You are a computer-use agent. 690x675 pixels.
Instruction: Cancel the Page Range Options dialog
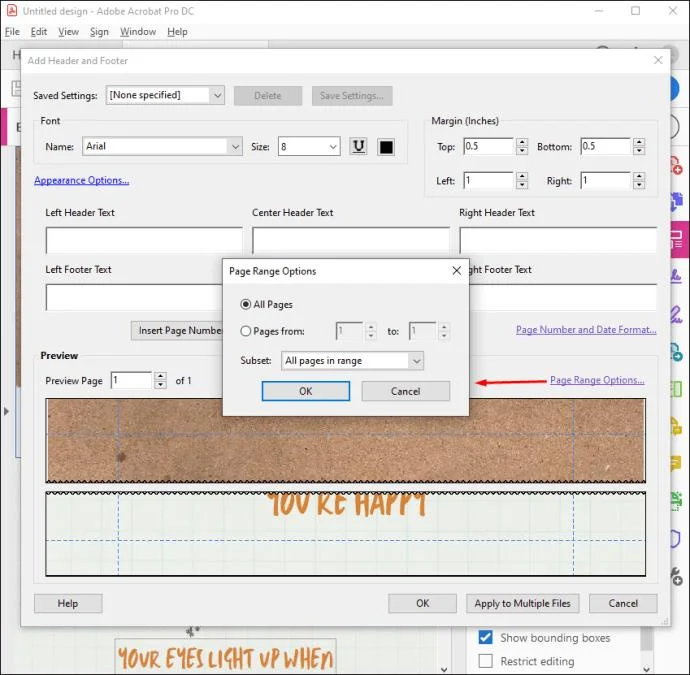[406, 391]
